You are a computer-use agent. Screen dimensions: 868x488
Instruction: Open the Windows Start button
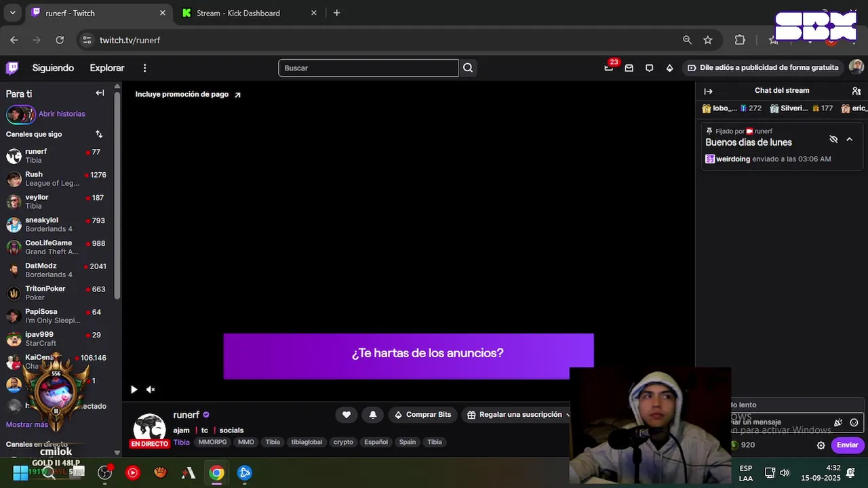tap(20, 472)
